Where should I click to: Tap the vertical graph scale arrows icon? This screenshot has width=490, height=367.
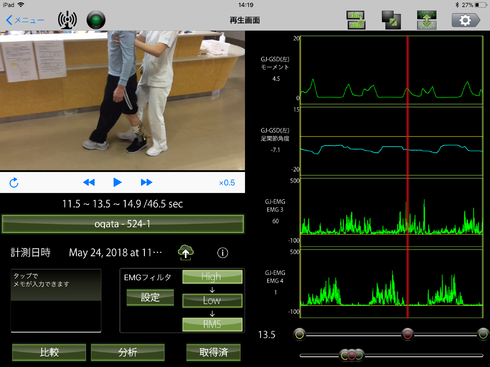click(x=427, y=20)
